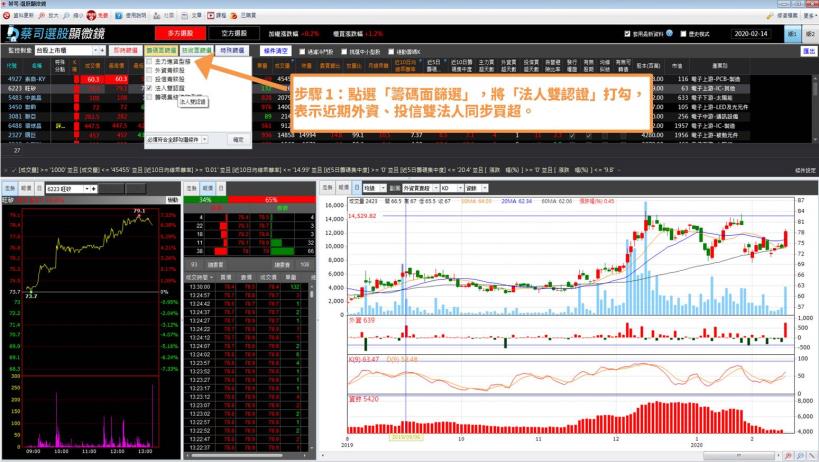Open the 技術面篩選 filter menu
Viewport: 819px width, 462px height.
(196, 51)
